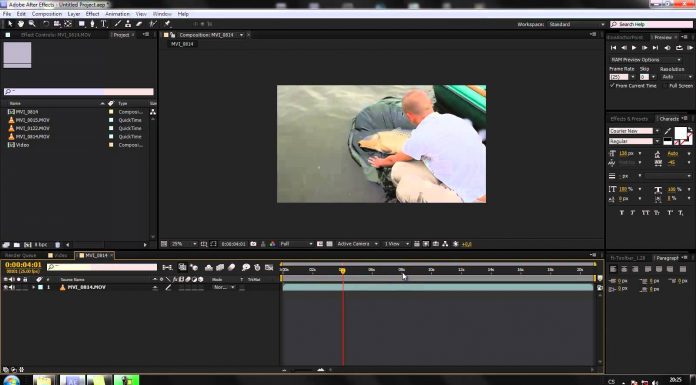The image size is (696, 385).
Task: Select the Rectangle shape tool
Action: (82, 24)
